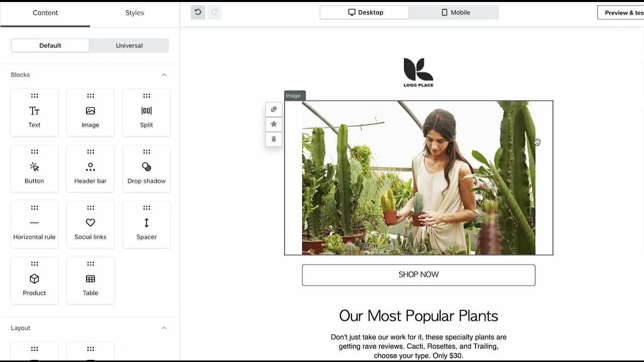
Task: Save image block as favorite star
Action: pyautogui.click(x=274, y=124)
